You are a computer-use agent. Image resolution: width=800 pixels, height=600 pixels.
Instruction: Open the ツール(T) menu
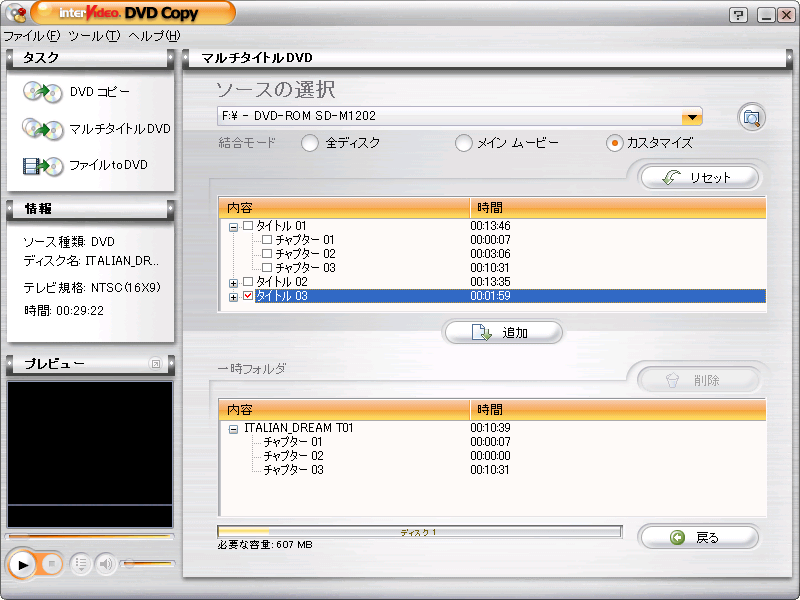coord(94,36)
